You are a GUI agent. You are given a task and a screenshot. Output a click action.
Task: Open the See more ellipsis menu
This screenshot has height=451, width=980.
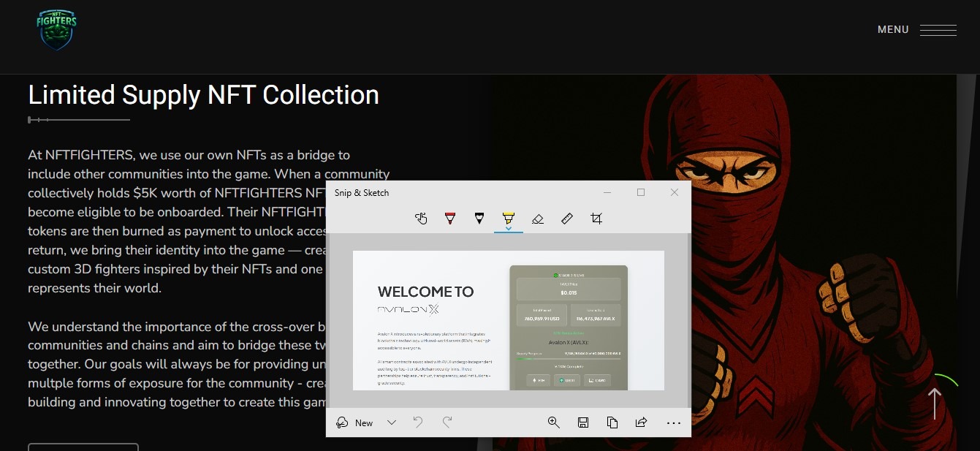point(674,422)
